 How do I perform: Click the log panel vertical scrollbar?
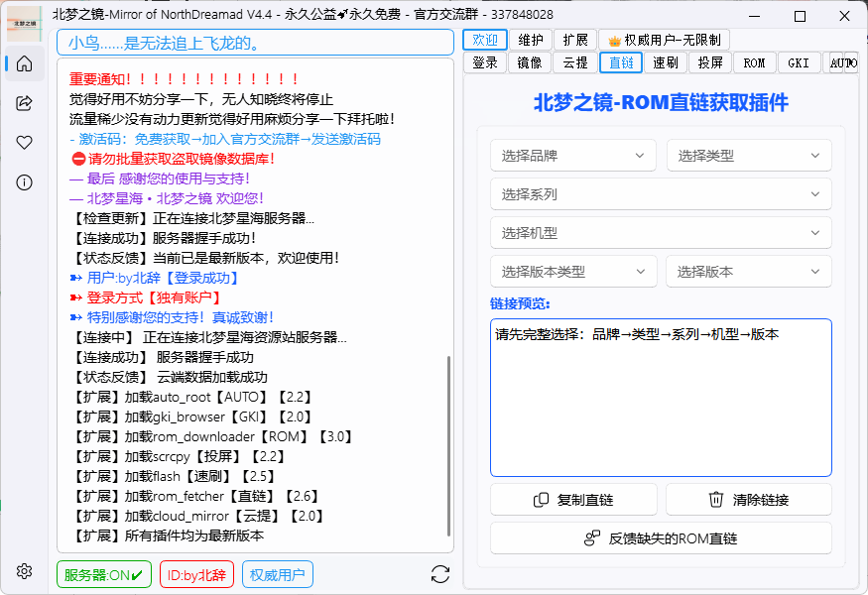tap(449, 446)
